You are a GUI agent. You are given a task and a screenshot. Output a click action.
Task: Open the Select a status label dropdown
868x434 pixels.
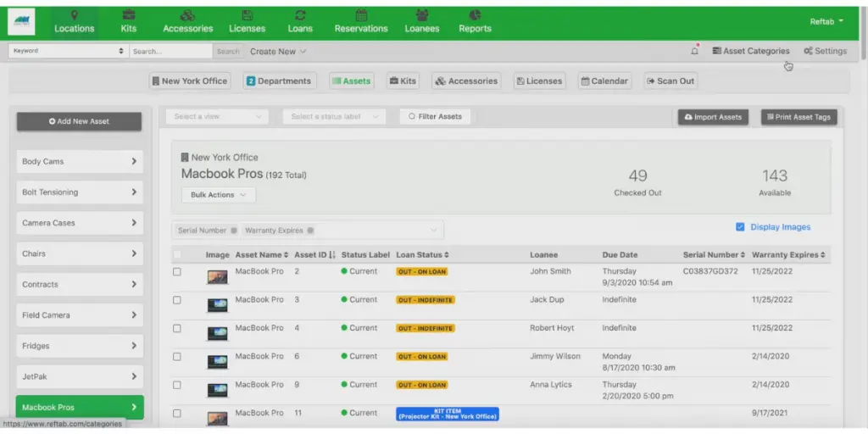coord(334,116)
